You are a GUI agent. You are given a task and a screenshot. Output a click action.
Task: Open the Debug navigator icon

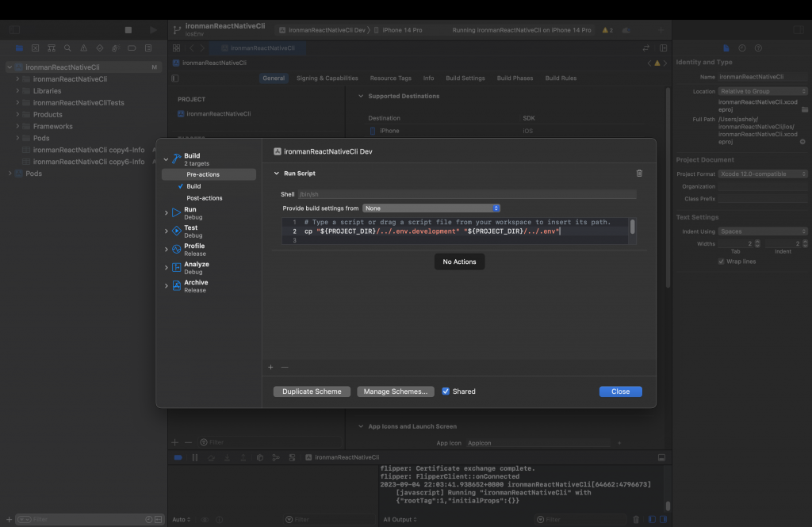[116, 48]
